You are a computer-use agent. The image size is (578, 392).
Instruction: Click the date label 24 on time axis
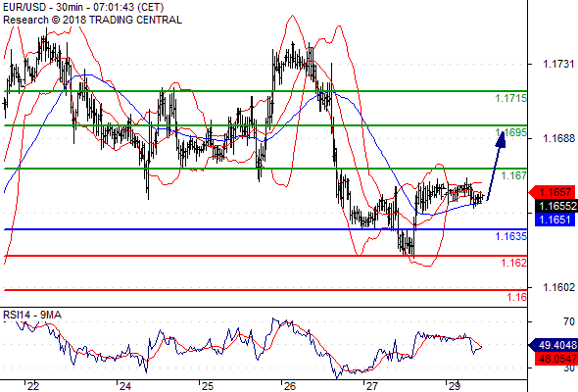(x=125, y=386)
